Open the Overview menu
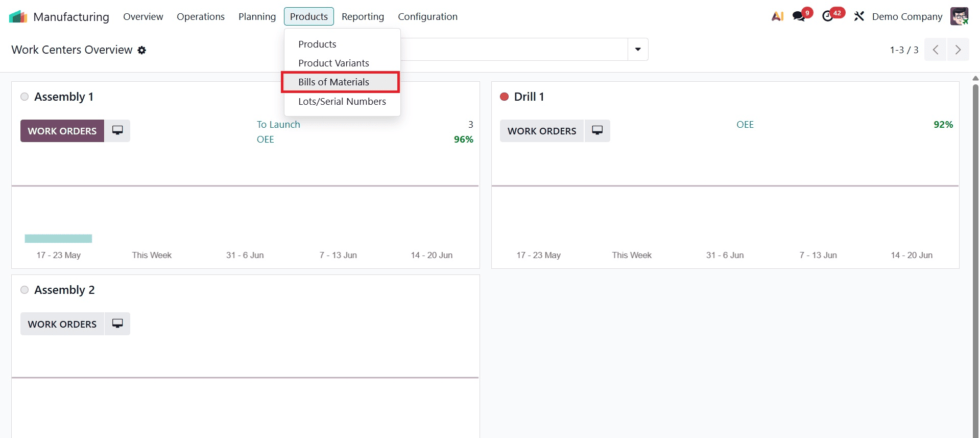The width and height of the screenshot is (980, 438). [x=143, y=16]
